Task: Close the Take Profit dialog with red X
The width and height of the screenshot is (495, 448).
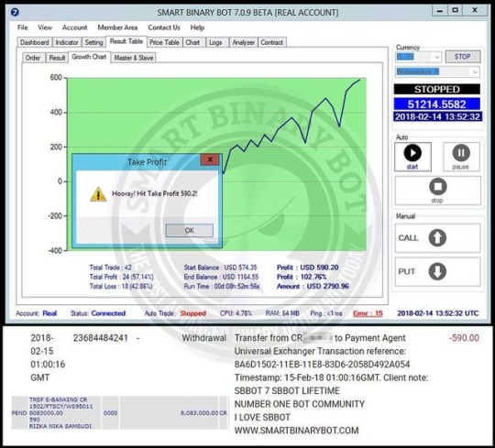Action: coord(210,160)
